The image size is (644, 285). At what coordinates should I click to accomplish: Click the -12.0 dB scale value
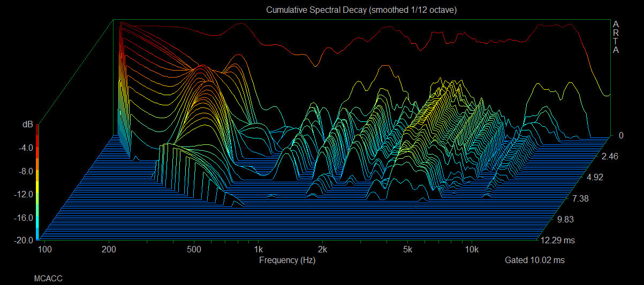click(24, 195)
